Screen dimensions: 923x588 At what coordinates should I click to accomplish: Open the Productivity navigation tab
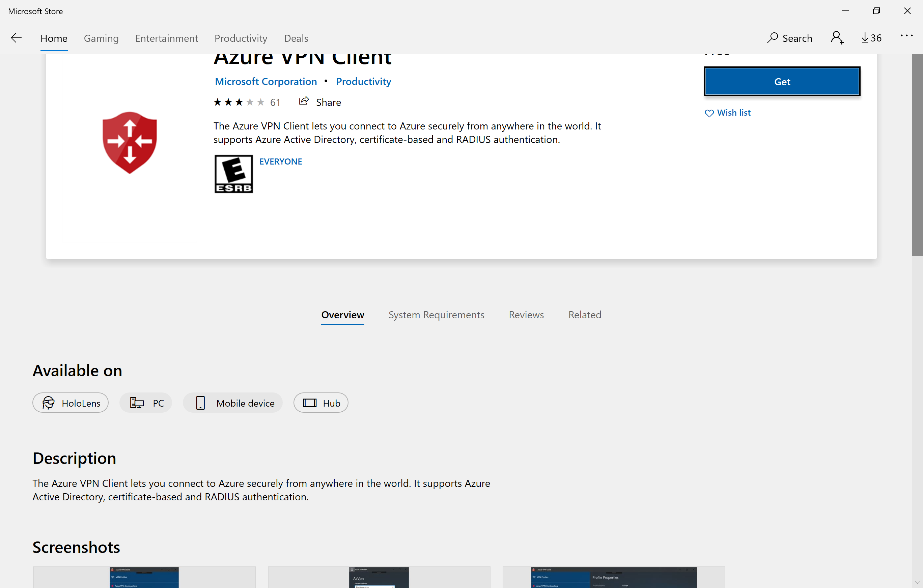[x=241, y=38]
